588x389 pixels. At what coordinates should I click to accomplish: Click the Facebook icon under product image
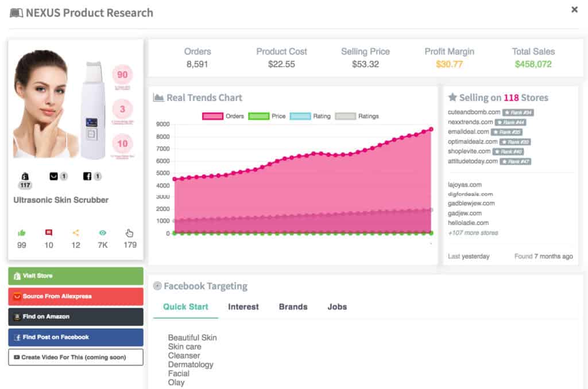click(x=87, y=176)
